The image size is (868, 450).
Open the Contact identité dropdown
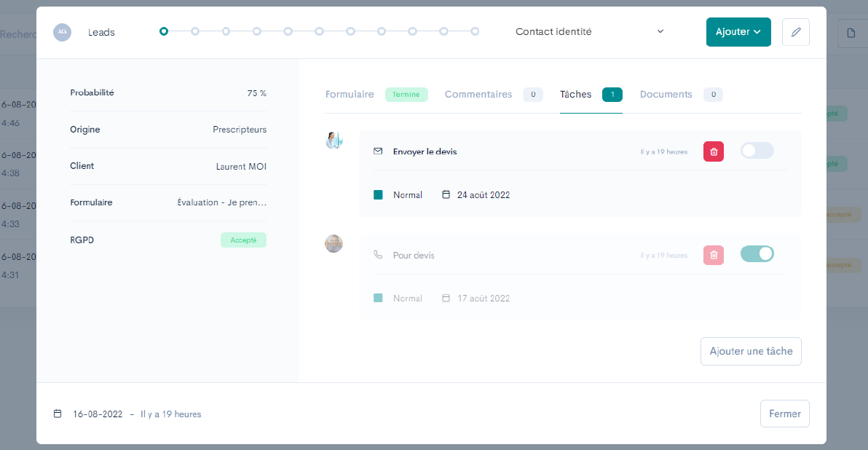590,31
